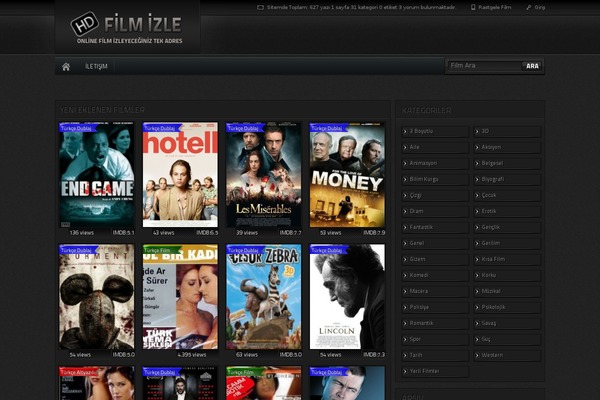The image size is (600, 400).
Task: Click the key icon beside Giriş
Action: (x=529, y=7)
